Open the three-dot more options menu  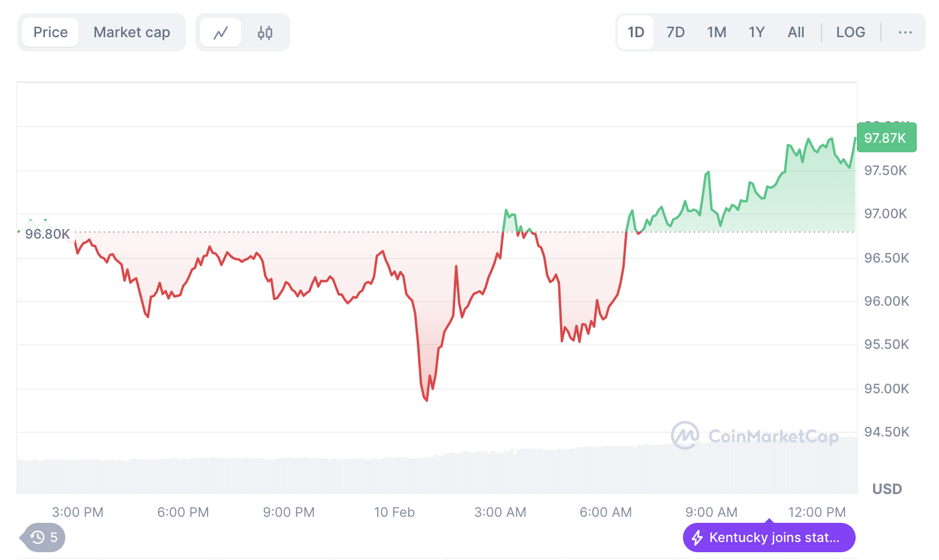905,32
